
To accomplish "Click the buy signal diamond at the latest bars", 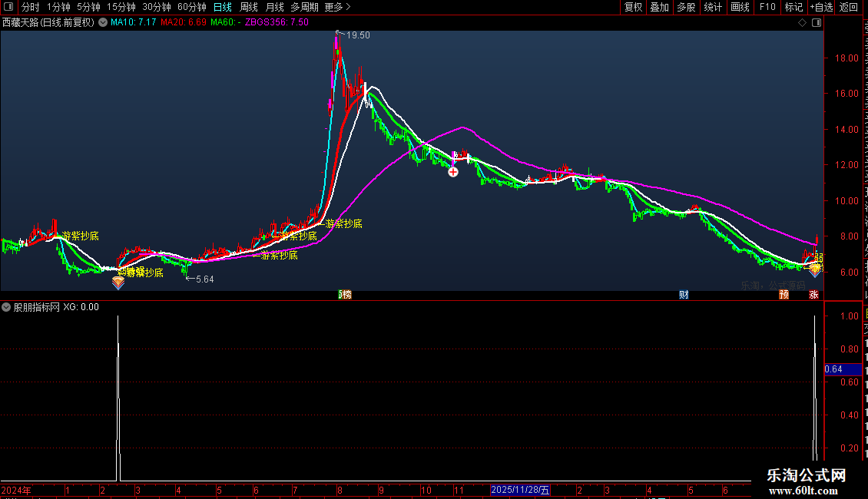I will 815,270.
